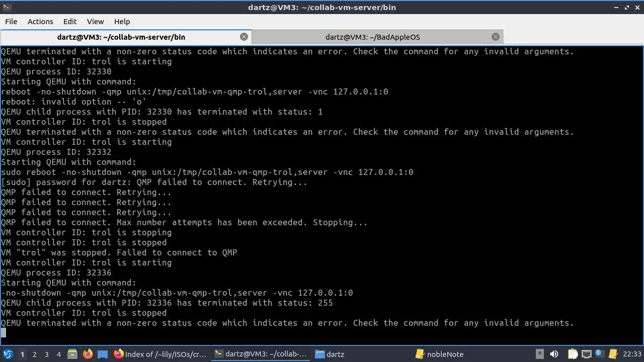The width and height of the screenshot is (644, 362).
Task: Click the 'reboot: invalid option' output line
Action: pyautogui.click(x=73, y=102)
